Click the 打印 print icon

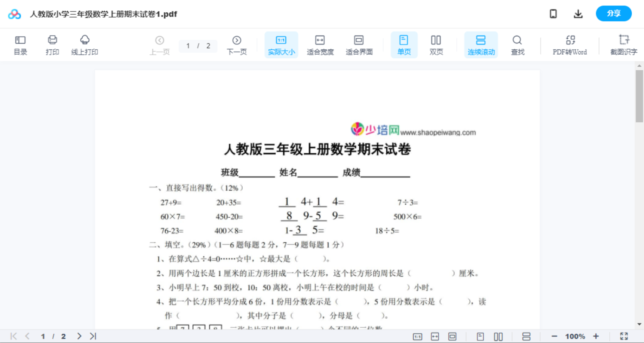(x=52, y=45)
